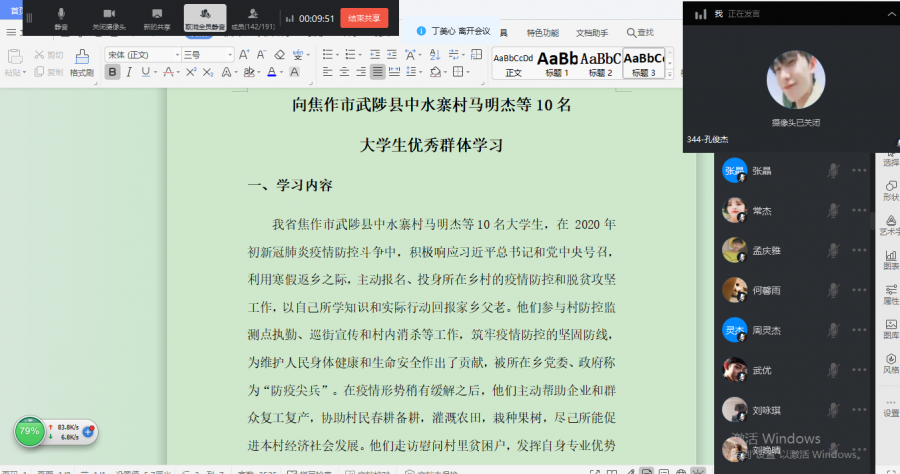Screen dimensions: 900x474
Task: Increase font size with A+ icon
Action: pyautogui.click(x=244, y=55)
